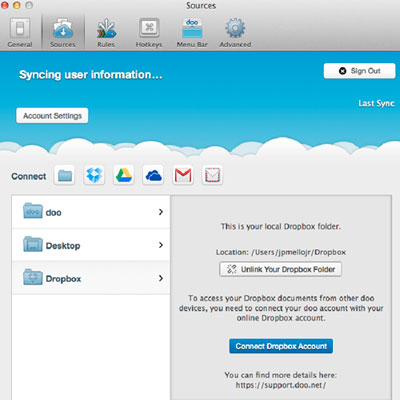Screen dimensions: 400x400
Task: Open the General preferences pane
Action: point(20,33)
